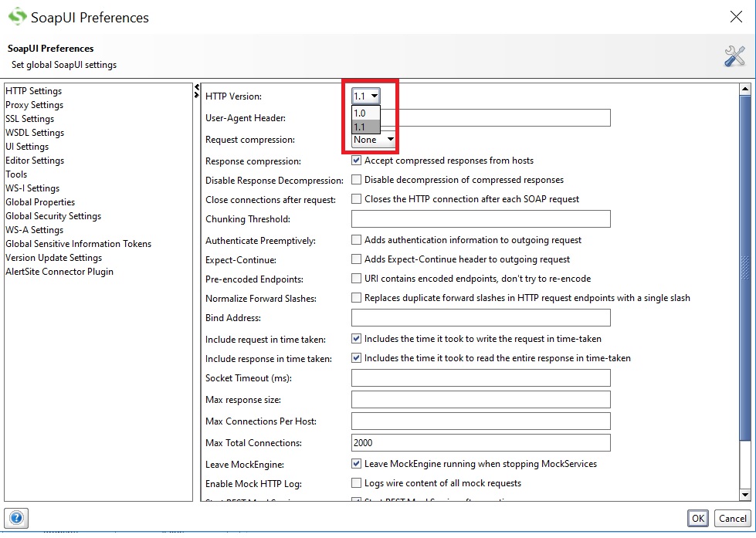Click the vertical scrollbar thumb
The image size is (756, 538).
click(745, 267)
